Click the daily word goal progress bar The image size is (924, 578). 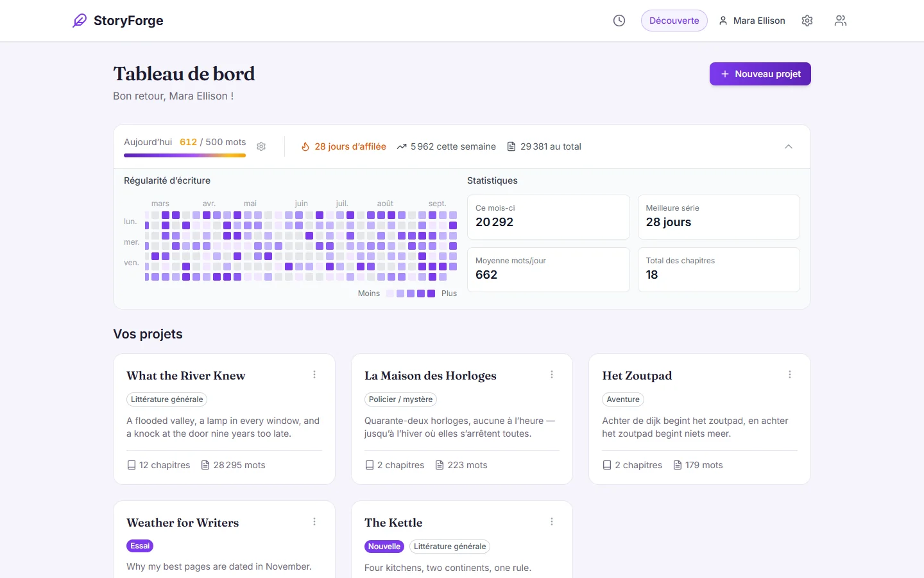[x=185, y=155]
